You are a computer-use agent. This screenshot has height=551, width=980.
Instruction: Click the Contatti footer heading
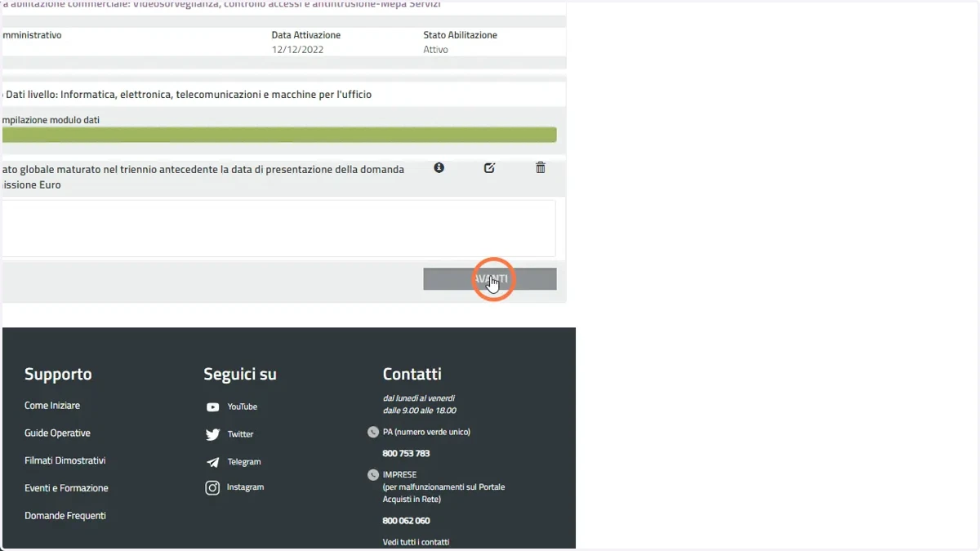tap(412, 375)
